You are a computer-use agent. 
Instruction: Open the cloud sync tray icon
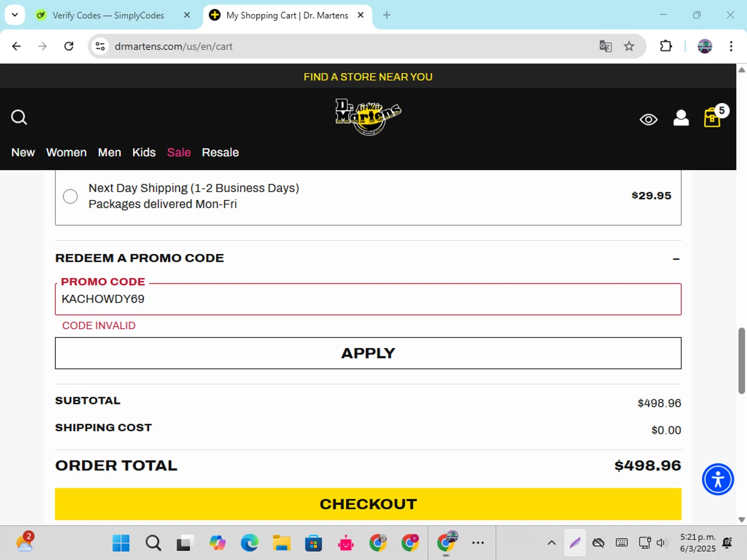click(599, 543)
